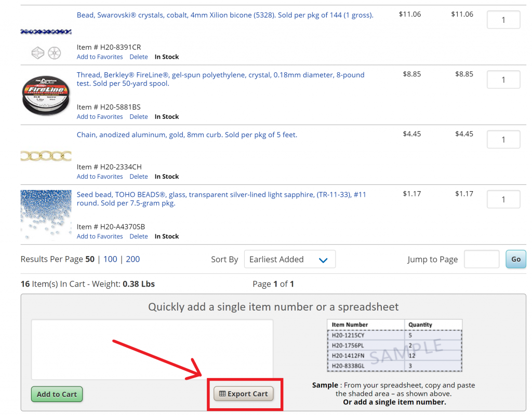The height and width of the screenshot is (415, 532).
Task: Add seed bead H20-A4370SB to Favorites
Action: coord(100,236)
